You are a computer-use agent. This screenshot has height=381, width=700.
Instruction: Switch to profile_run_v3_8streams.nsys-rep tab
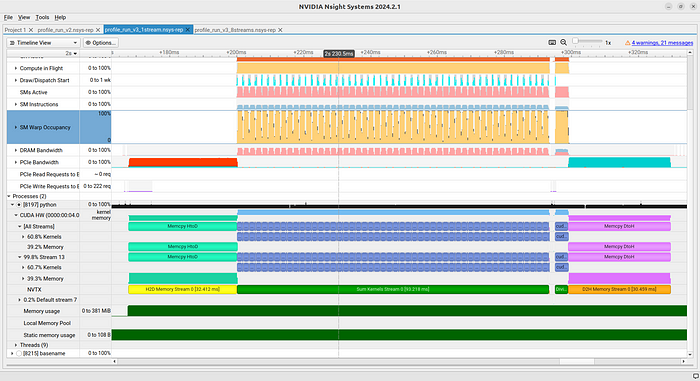235,30
